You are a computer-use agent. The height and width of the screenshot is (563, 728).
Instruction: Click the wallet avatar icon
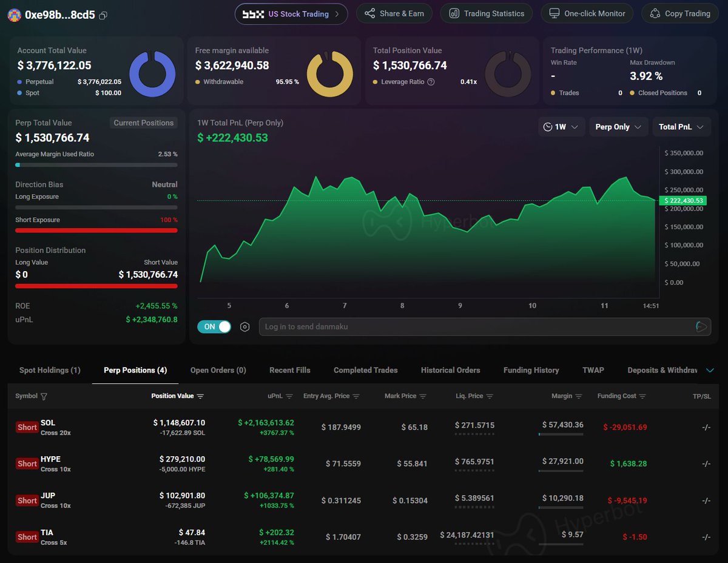(x=14, y=15)
